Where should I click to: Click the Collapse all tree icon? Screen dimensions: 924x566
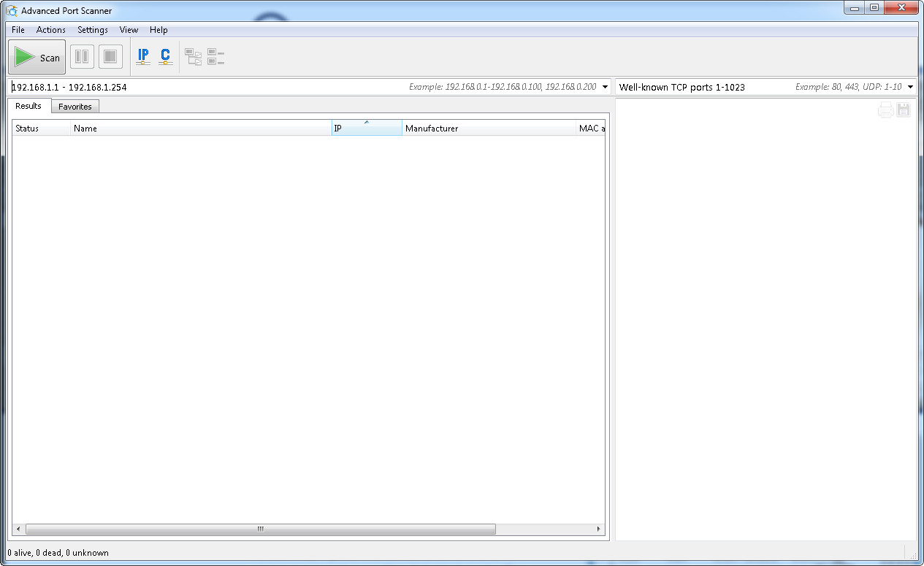tap(215, 57)
